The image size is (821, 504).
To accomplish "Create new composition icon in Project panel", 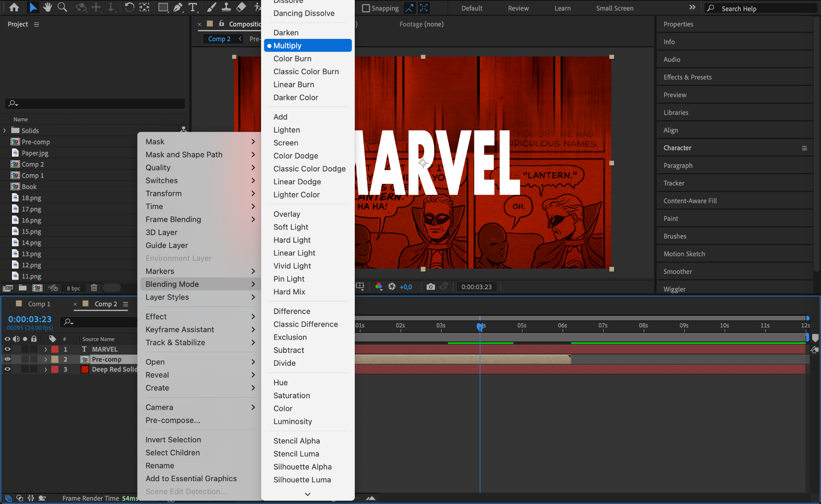I will [x=37, y=288].
